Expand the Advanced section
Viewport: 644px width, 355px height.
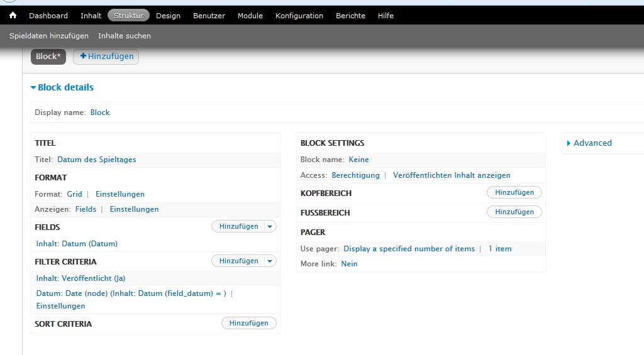click(x=592, y=143)
